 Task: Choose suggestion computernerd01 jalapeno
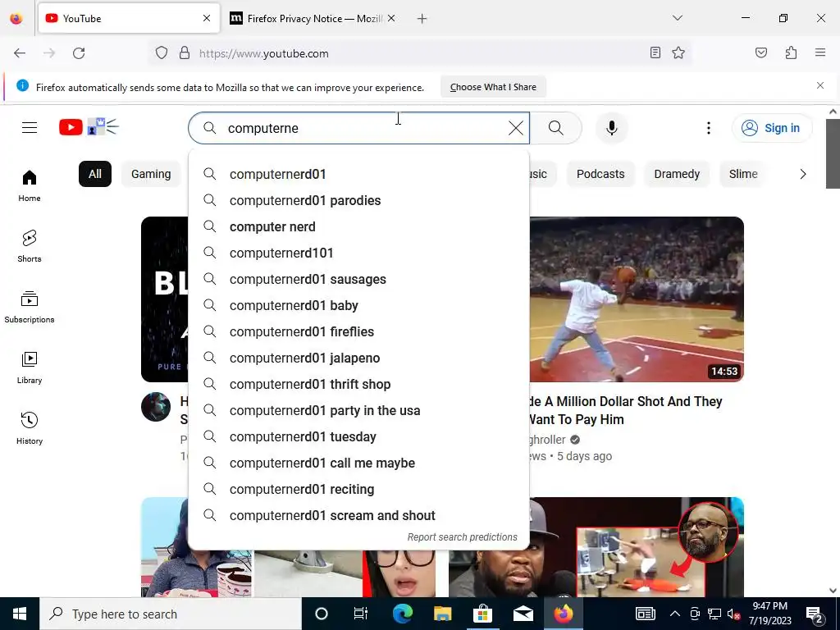tap(359, 358)
